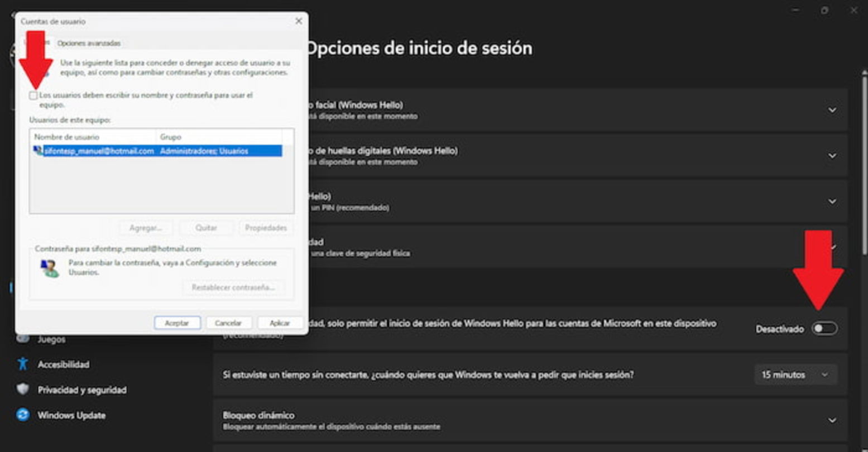Viewport: 868px width, 452px height.
Task: Click the Agregar button
Action: point(146,228)
